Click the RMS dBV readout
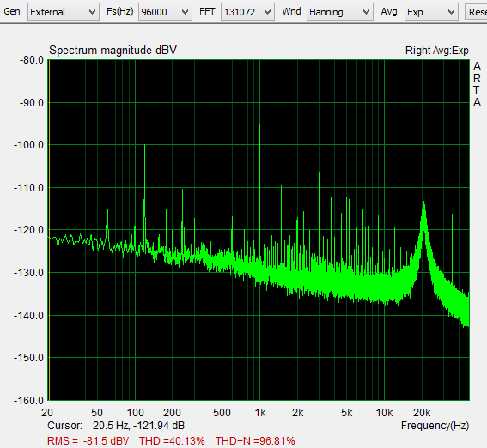Viewport: 487px width, 448px height. tap(88, 440)
